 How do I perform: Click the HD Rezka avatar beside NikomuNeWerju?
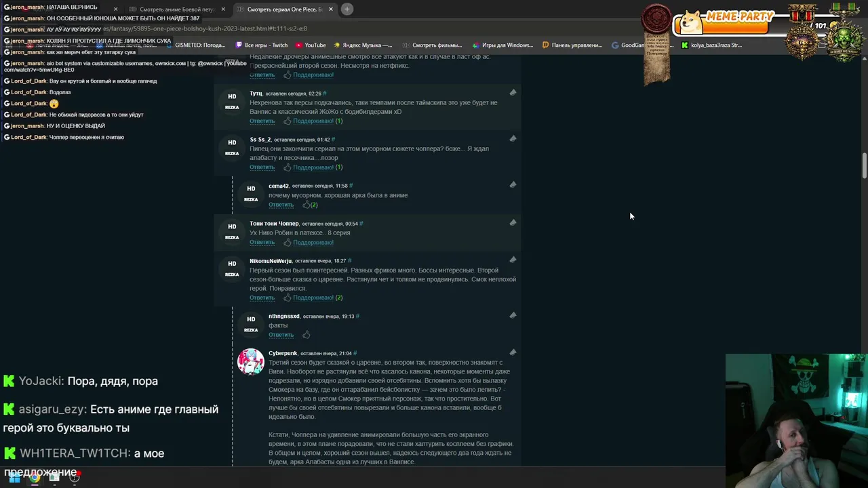coord(232,269)
